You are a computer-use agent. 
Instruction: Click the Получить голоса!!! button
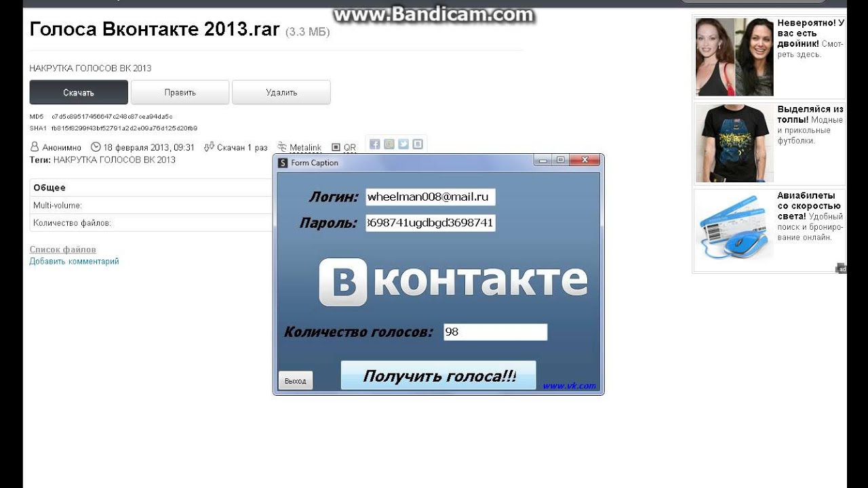coord(438,375)
